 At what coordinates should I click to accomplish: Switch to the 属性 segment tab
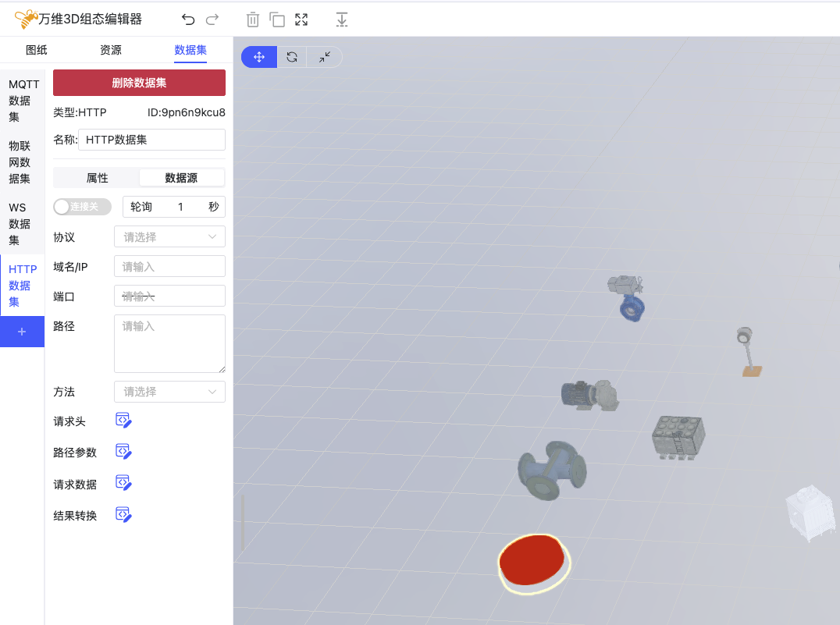(97, 178)
